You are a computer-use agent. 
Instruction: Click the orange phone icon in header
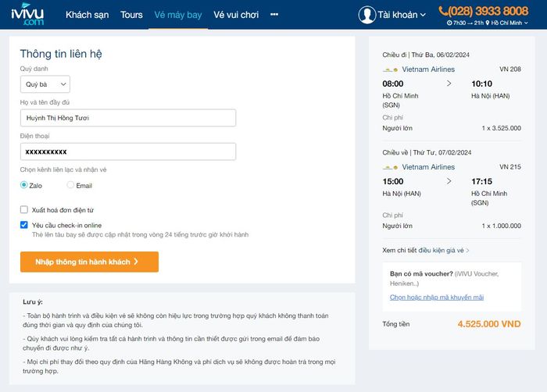(x=444, y=11)
